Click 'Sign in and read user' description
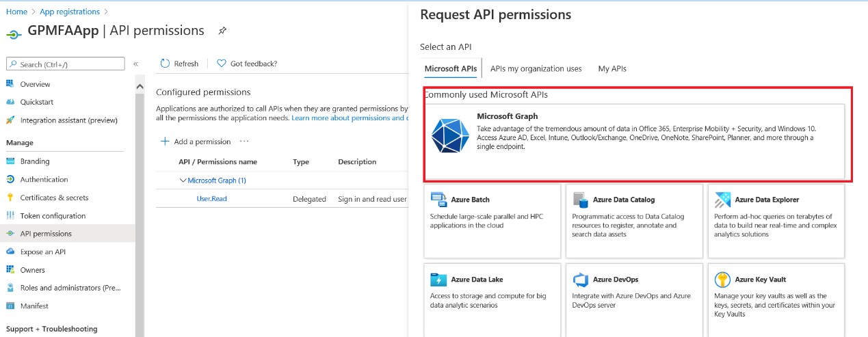 point(372,199)
